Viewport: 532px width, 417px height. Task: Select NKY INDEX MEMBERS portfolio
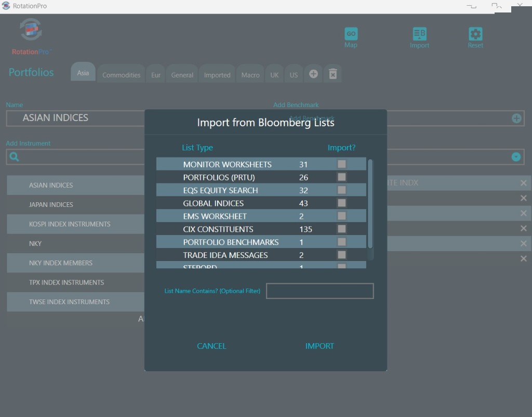click(75, 263)
